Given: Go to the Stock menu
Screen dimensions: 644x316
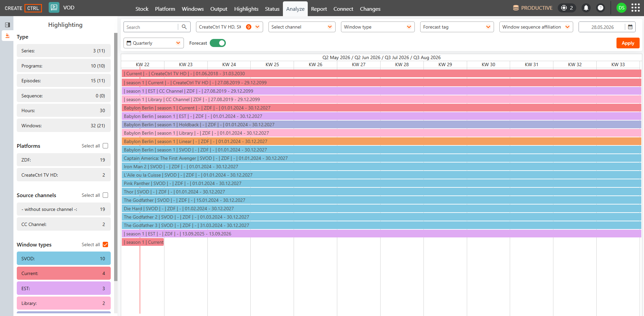Looking at the screenshot, I should [x=142, y=9].
